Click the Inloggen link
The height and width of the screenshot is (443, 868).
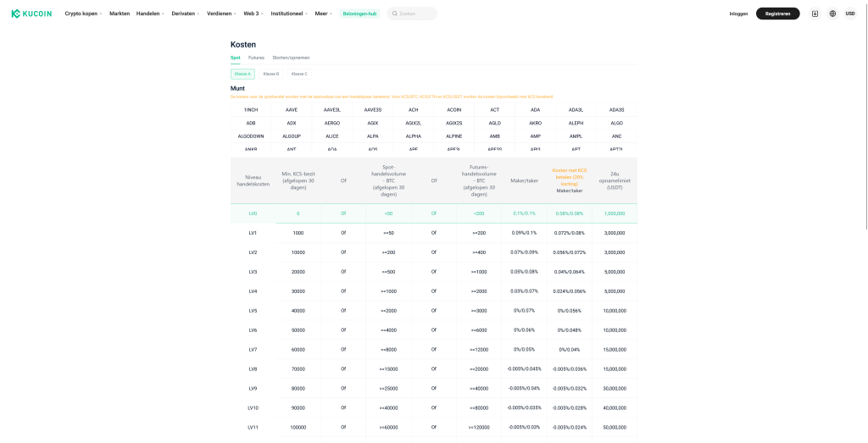[738, 14]
